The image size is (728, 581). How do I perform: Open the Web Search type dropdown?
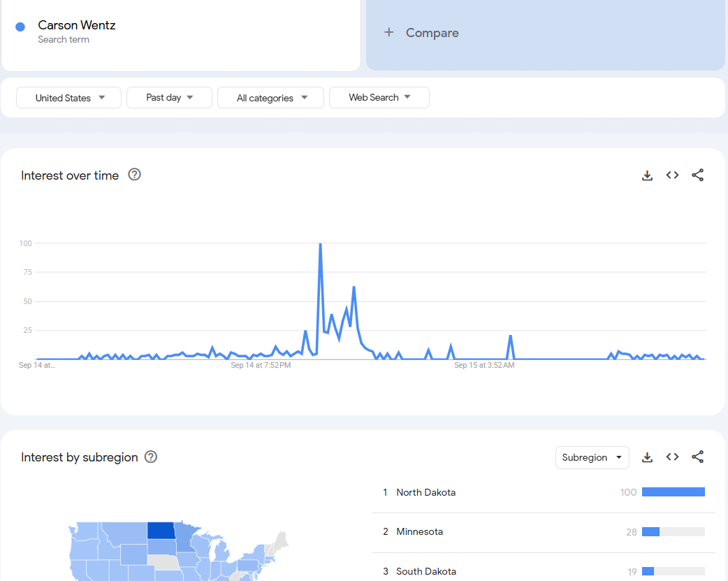point(379,98)
